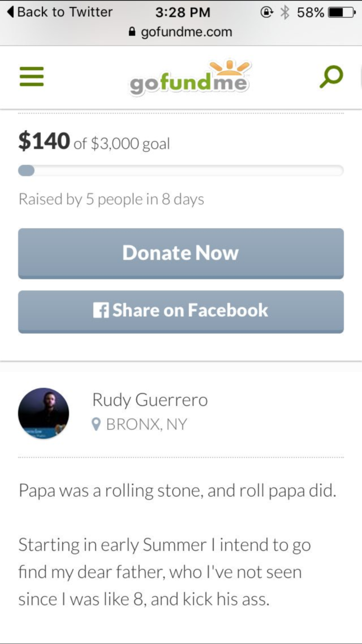Tap the battery indicator icon
This screenshot has width=362, height=644.
(x=342, y=12)
